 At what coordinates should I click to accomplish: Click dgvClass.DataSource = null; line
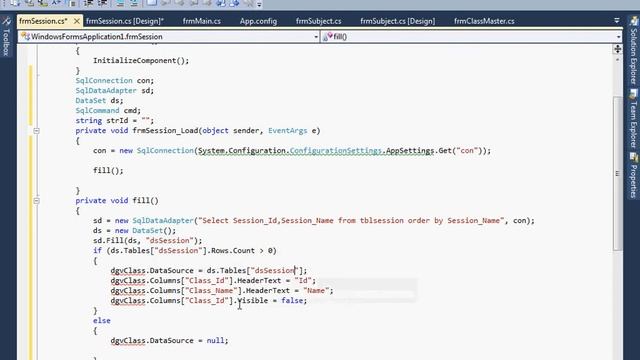click(169, 340)
